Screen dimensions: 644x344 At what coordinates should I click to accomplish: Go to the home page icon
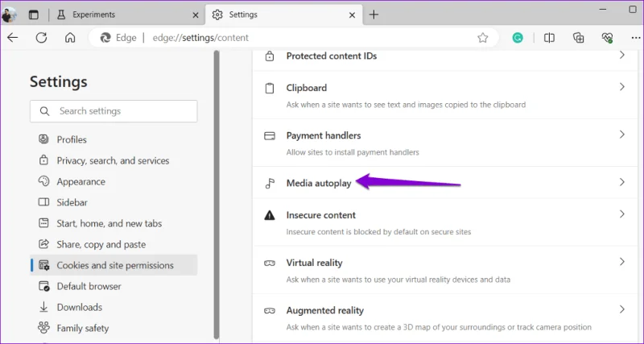70,38
